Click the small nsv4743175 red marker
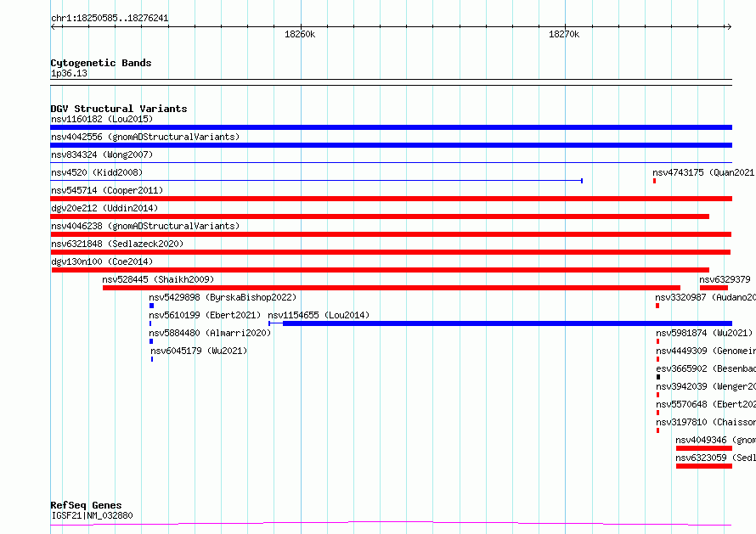Viewport: 756px width, 534px height. (654, 181)
